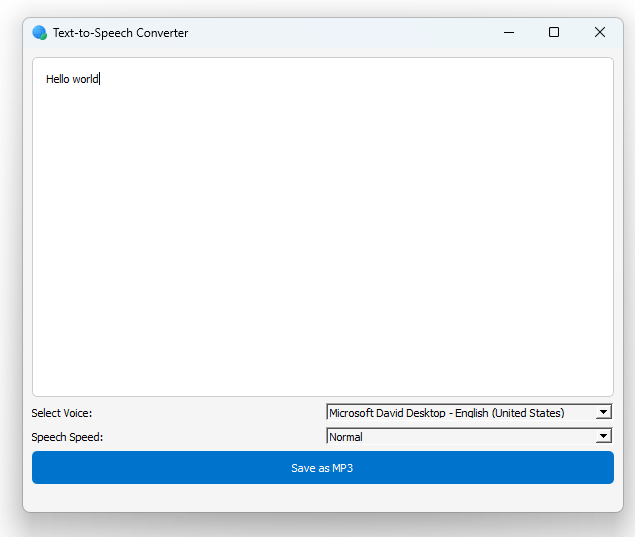Screen dimensions: 635x537
Task: Maximize the Text-to-Speech Converter window
Action: (x=554, y=33)
